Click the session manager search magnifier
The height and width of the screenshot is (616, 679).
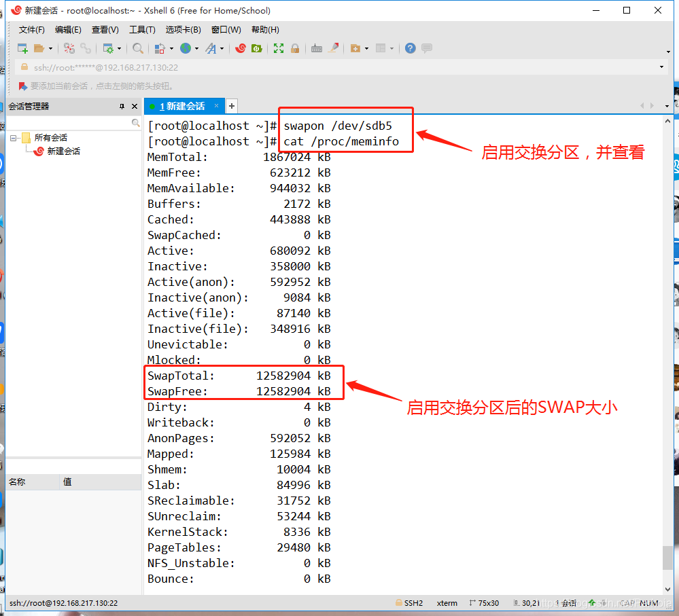135,123
